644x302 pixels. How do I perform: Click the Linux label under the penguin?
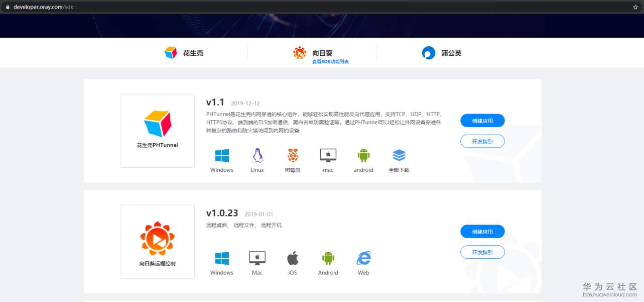point(257,170)
